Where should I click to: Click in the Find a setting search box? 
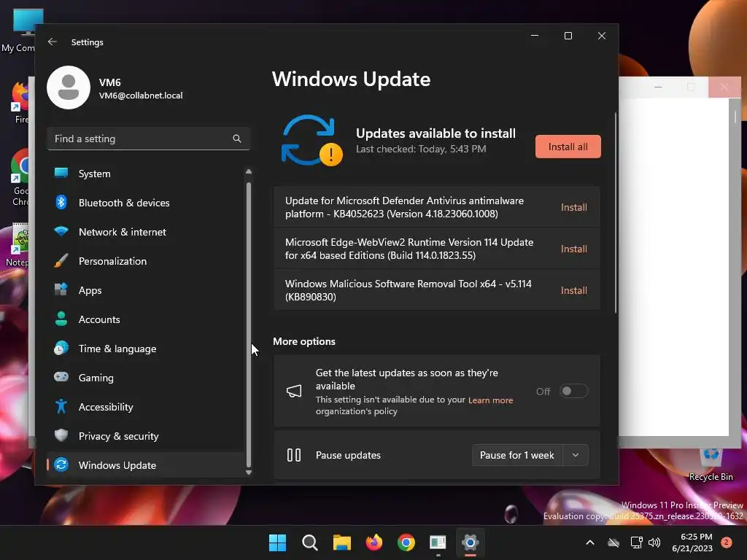coord(148,139)
